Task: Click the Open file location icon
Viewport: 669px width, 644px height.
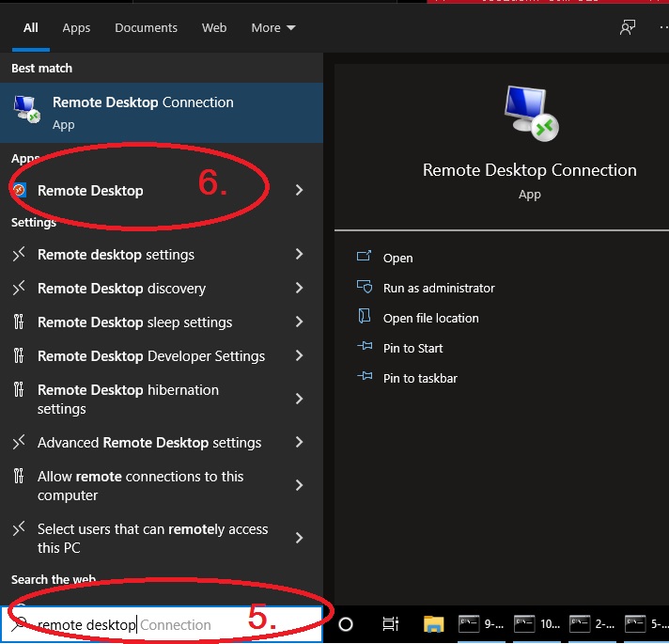Action: click(364, 316)
